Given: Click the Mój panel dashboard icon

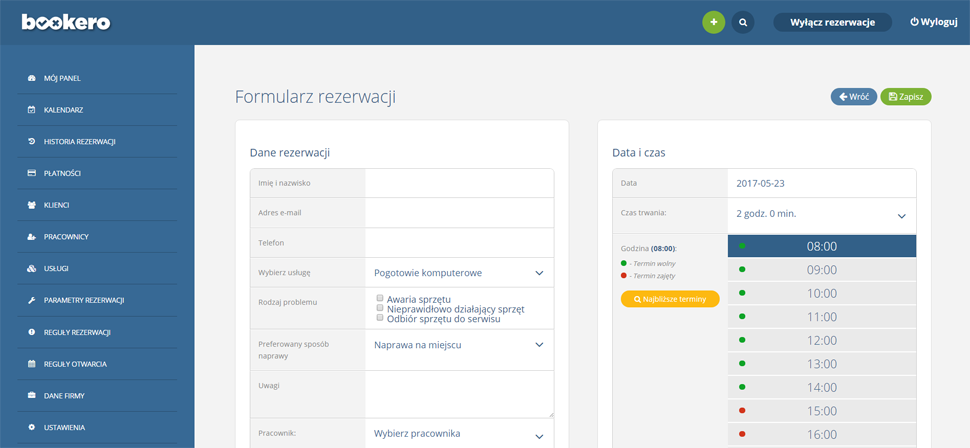Looking at the screenshot, I should 32,79.
